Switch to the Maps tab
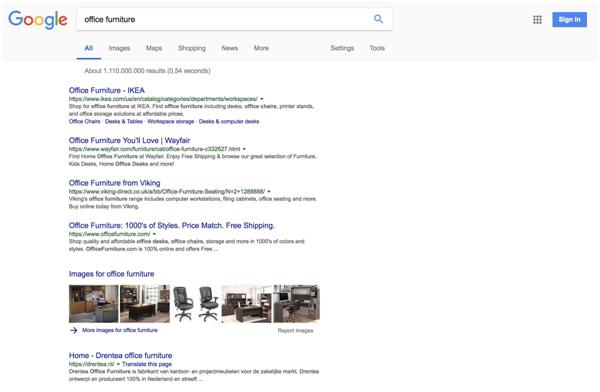This screenshot has height=392, width=600. click(x=154, y=48)
